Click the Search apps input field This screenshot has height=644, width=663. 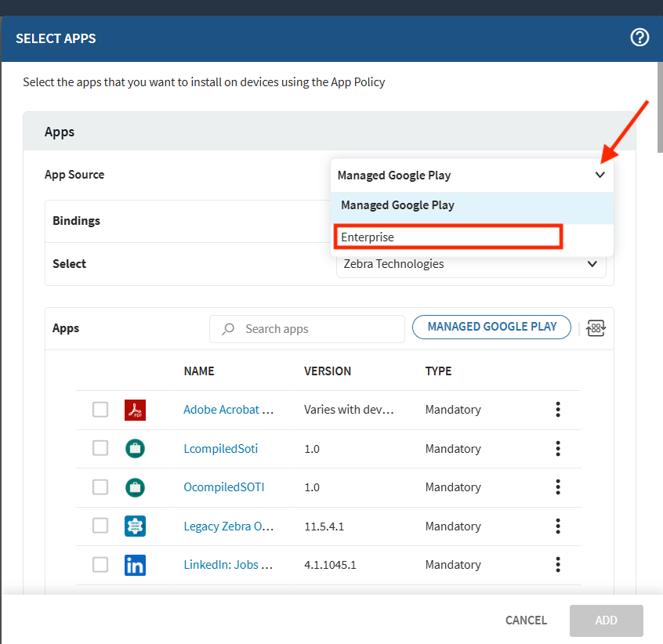click(x=313, y=329)
